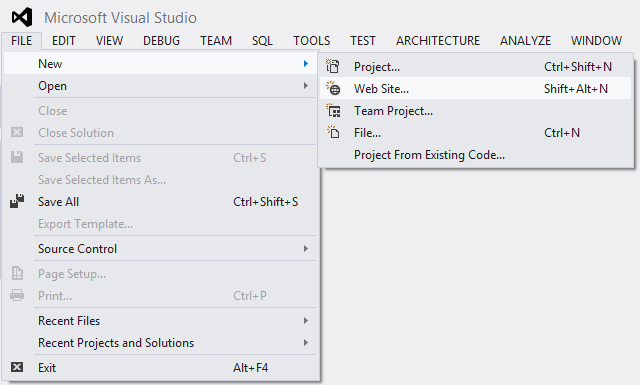This screenshot has width=640, height=385.
Task: Click the Page Setup icon
Action: [x=17, y=273]
